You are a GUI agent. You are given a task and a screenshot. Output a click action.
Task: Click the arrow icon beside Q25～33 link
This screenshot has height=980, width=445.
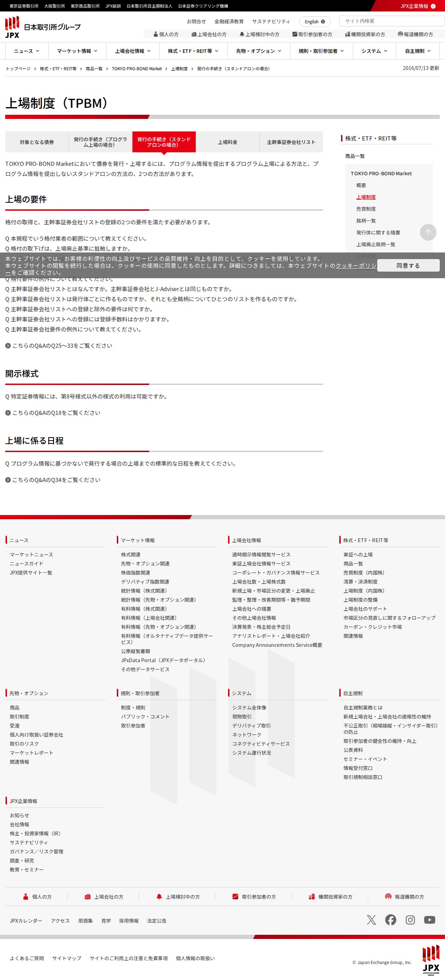coord(8,345)
